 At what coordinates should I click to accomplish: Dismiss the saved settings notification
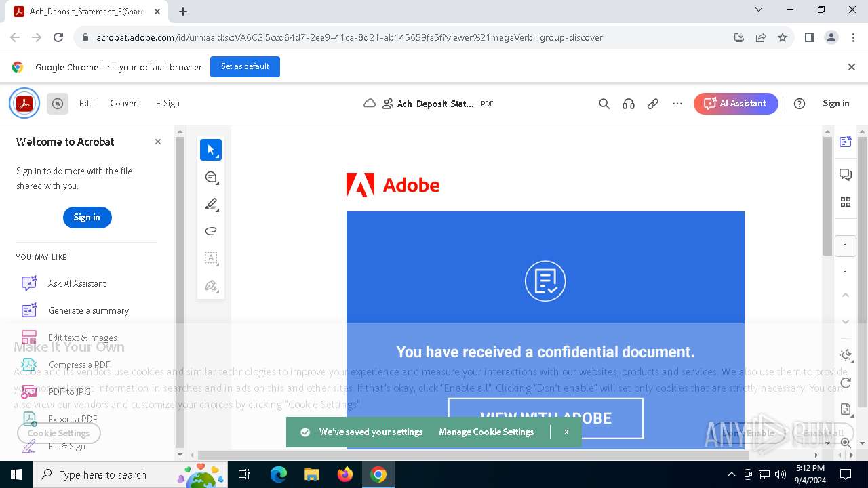point(566,432)
